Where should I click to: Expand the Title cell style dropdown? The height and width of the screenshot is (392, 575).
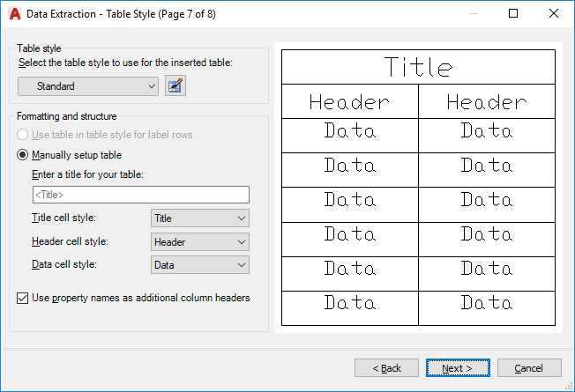(x=200, y=218)
